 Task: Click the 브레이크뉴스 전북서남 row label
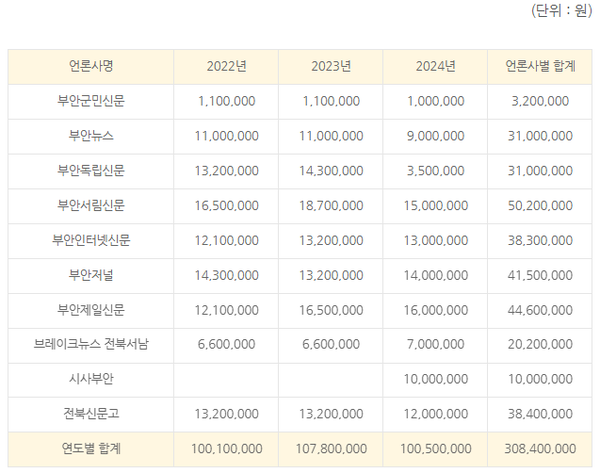click(x=91, y=345)
